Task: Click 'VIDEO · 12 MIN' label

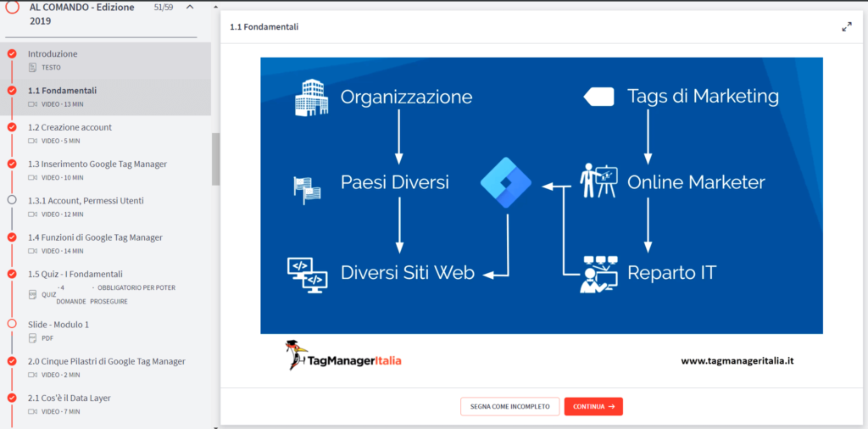Action: click(63, 214)
